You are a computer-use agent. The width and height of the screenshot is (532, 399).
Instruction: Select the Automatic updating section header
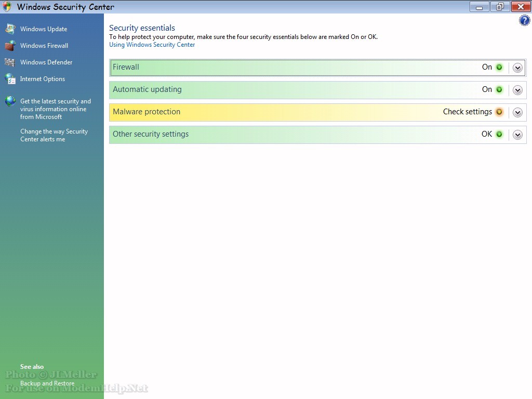coord(317,90)
